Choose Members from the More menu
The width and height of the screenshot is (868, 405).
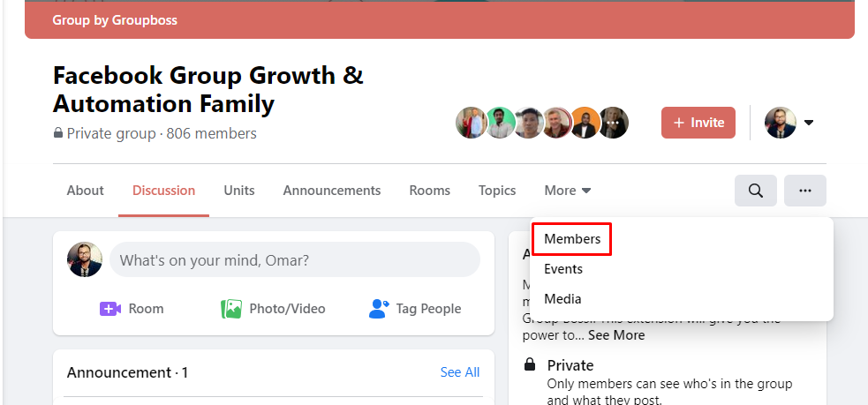coord(572,239)
